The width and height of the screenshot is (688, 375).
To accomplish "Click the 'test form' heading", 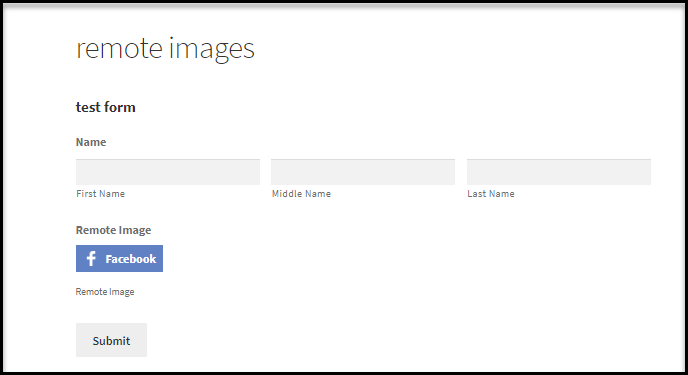I will click(x=106, y=107).
